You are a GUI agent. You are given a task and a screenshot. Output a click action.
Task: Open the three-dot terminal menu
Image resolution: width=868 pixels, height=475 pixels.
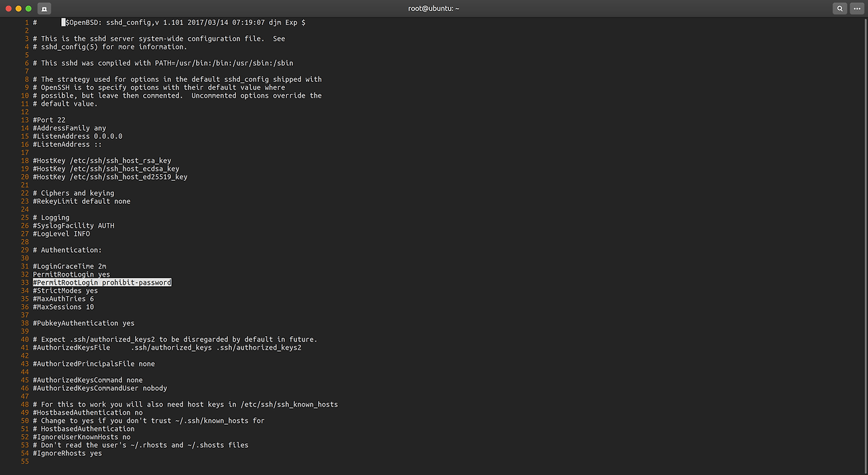856,8
